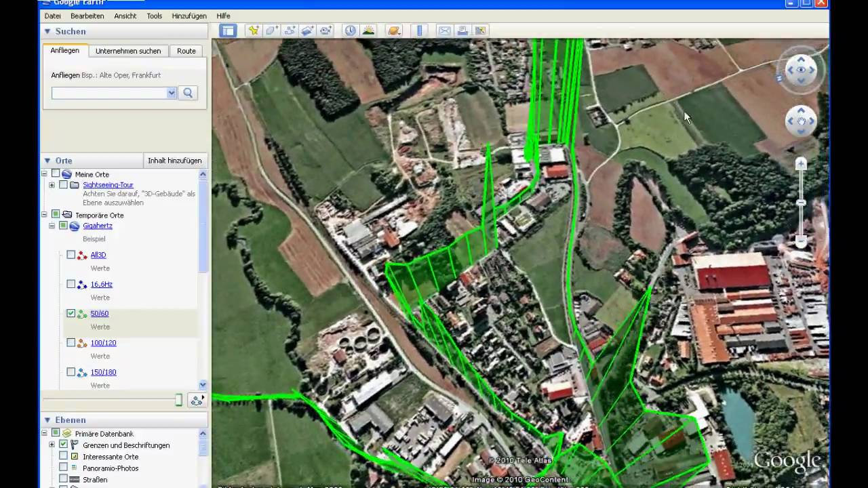868x488 pixels.
Task: Print the current view
Action: pyautogui.click(x=463, y=30)
